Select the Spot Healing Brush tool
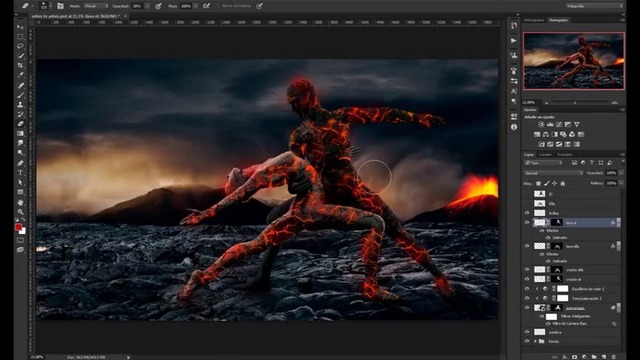 coord(20,85)
